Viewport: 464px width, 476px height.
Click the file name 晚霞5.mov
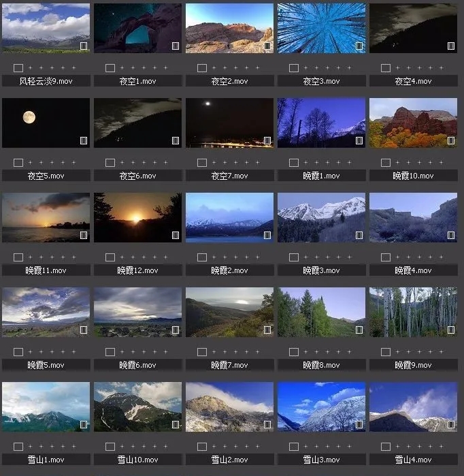pos(46,365)
